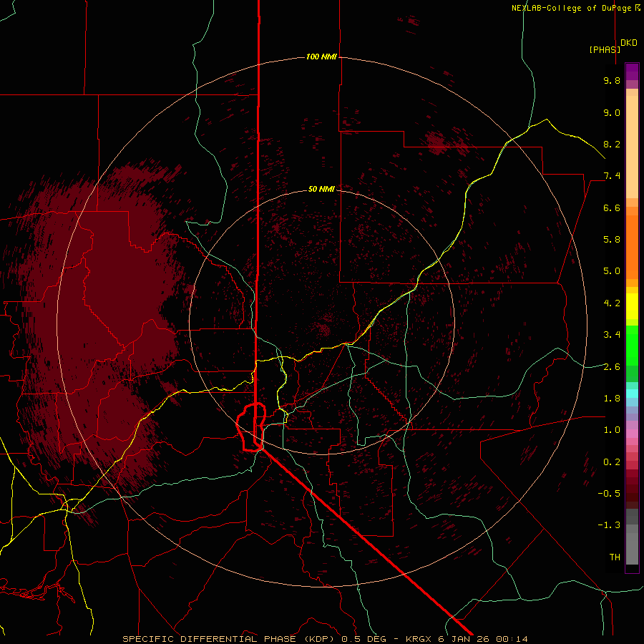Image resolution: width=644 pixels, height=644 pixels.
Task: Click the 8.2 legend value
Action: (612, 144)
